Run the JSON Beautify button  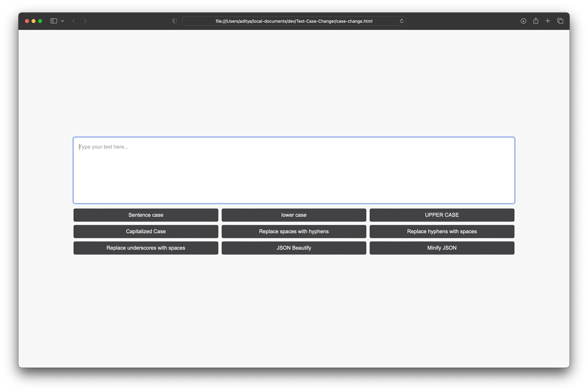294,248
